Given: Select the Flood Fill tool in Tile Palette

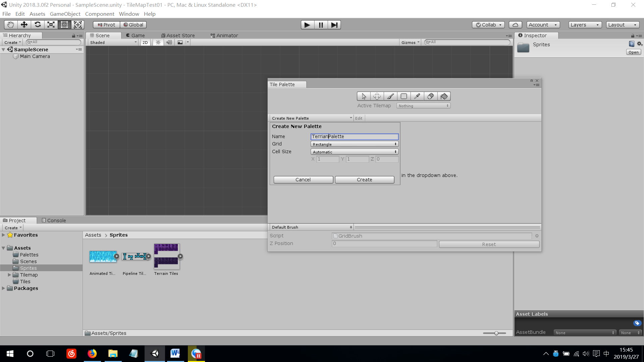Looking at the screenshot, I should click(444, 97).
